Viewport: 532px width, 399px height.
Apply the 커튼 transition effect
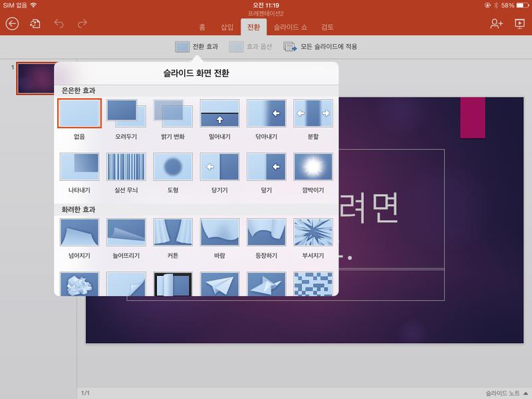point(173,232)
